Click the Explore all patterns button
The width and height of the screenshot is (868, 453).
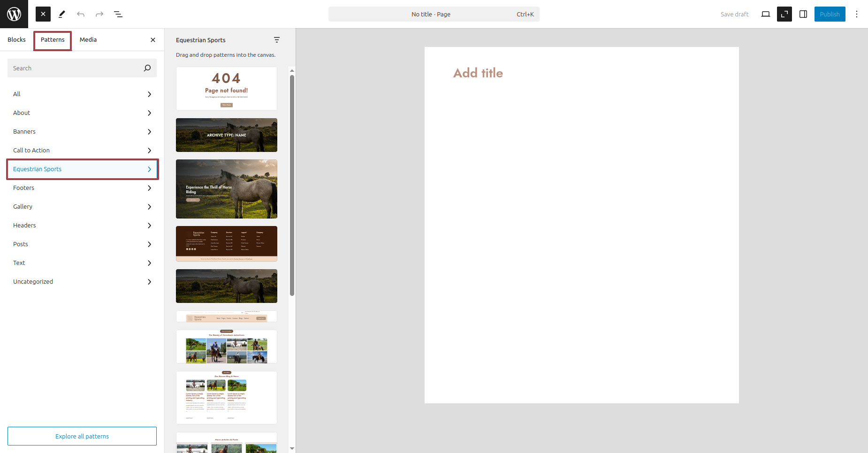pos(82,436)
